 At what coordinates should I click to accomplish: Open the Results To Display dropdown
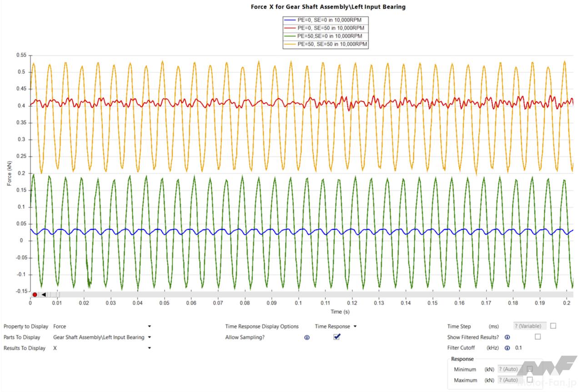(149, 348)
